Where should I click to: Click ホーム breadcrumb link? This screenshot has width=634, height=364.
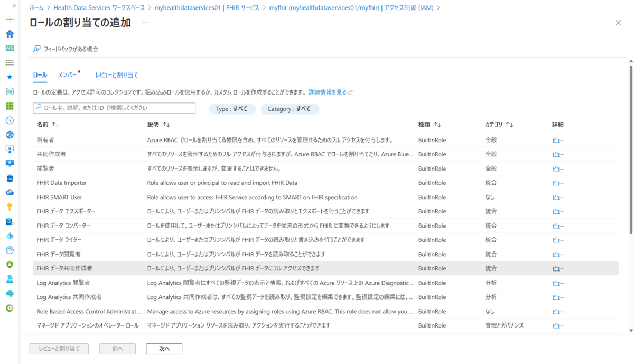click(x=36, y=7)
